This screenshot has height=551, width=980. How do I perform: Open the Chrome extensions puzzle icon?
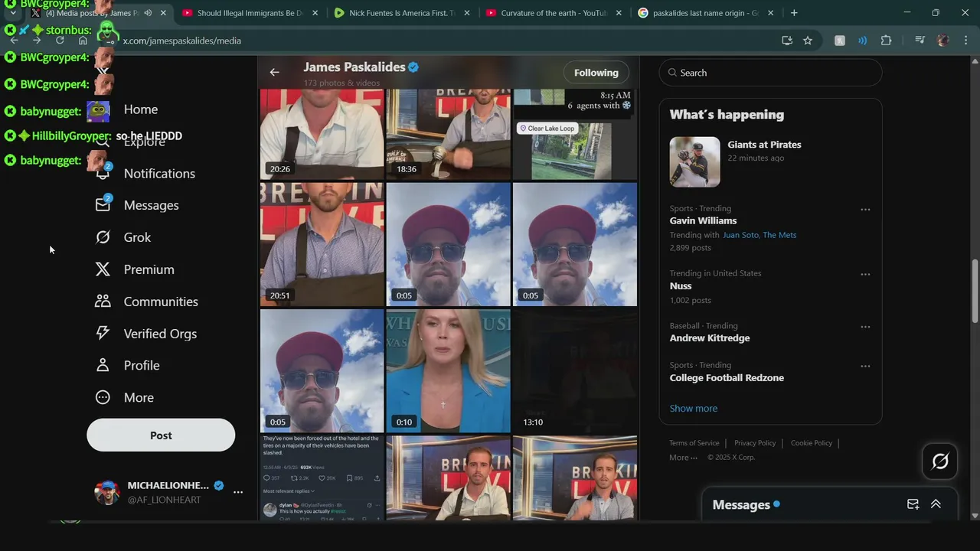click(x=887, y=41)
